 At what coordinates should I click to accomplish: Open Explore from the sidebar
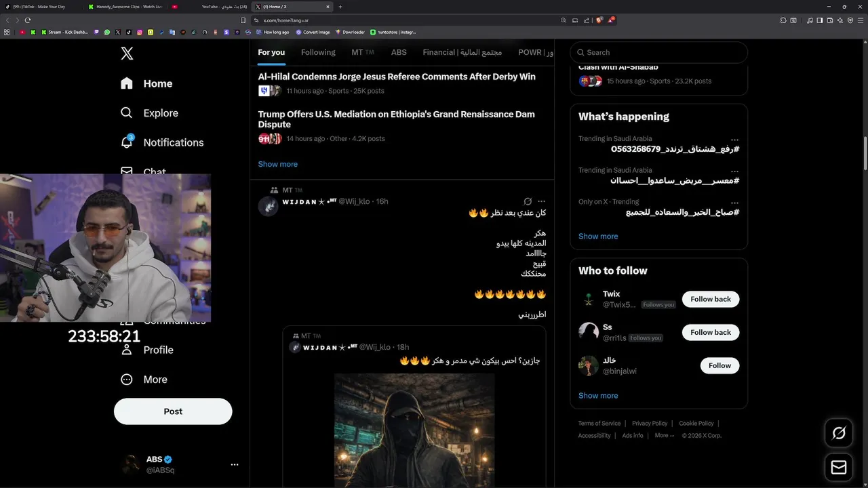click(149, 113)
